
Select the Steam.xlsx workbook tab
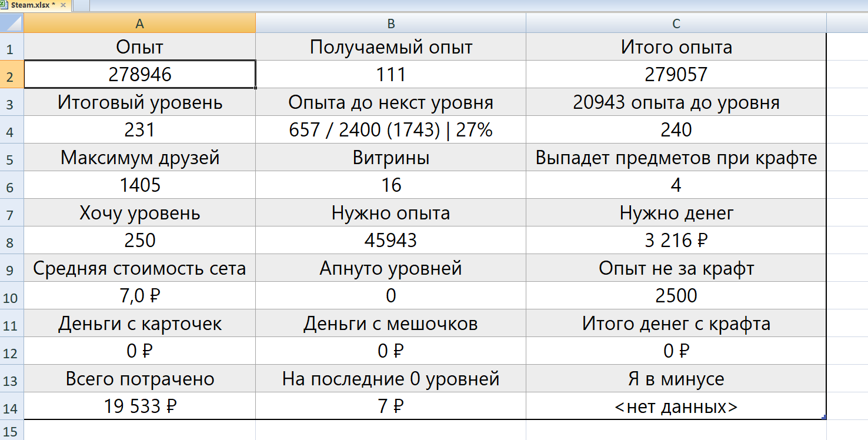click(34, 6)
